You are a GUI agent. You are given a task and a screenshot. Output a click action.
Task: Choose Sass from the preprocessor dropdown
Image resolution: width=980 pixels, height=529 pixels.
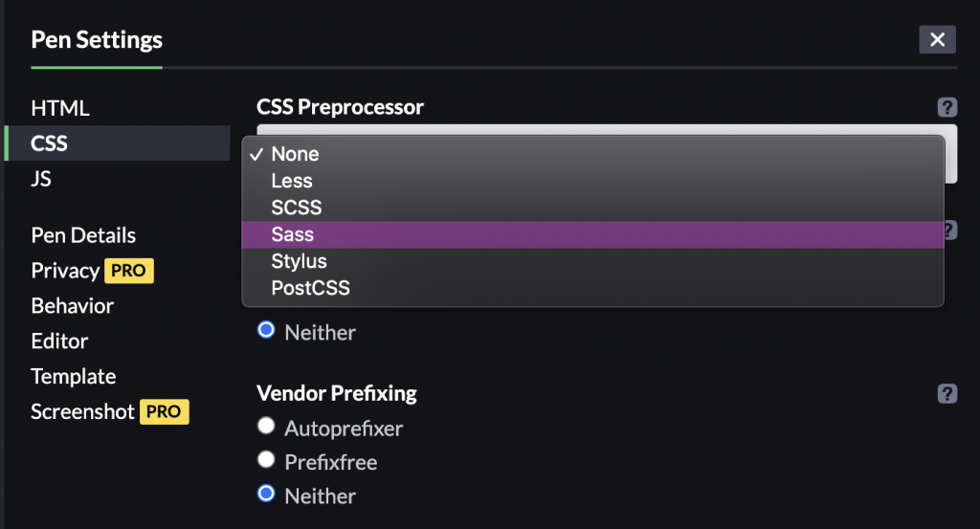pos(293,234)
